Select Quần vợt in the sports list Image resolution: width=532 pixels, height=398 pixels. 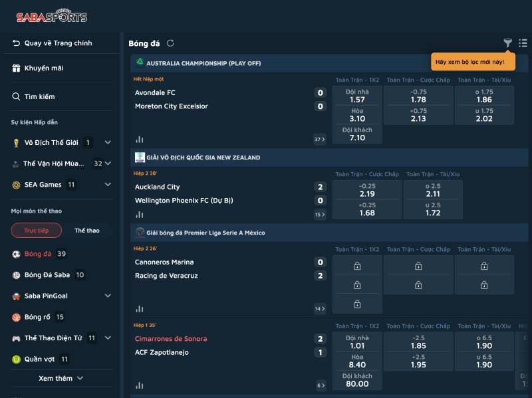pyautogui.click(x=40, y=359)
